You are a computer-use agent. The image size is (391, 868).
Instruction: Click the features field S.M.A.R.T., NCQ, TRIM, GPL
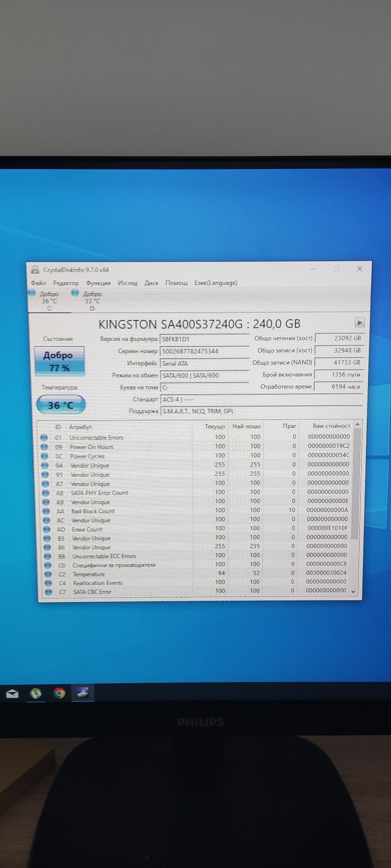click(261, 411)
